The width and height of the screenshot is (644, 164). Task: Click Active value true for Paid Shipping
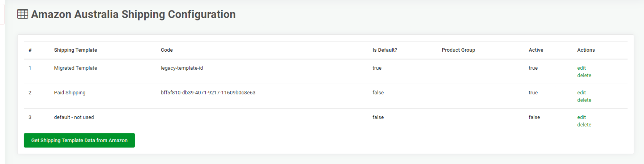[x=533, y=93]
